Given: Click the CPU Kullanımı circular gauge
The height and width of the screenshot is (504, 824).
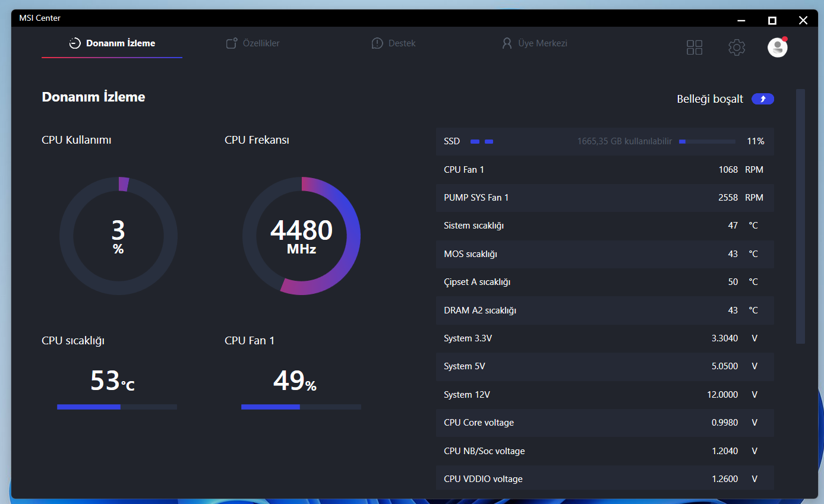Looking at the screenshot, I should pos(118,236).
